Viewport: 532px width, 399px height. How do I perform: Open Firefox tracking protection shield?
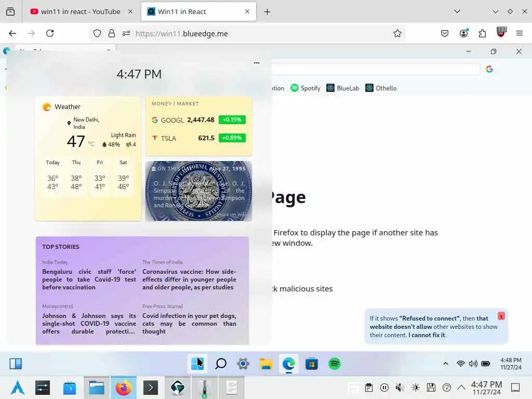[x=97, y=33]
